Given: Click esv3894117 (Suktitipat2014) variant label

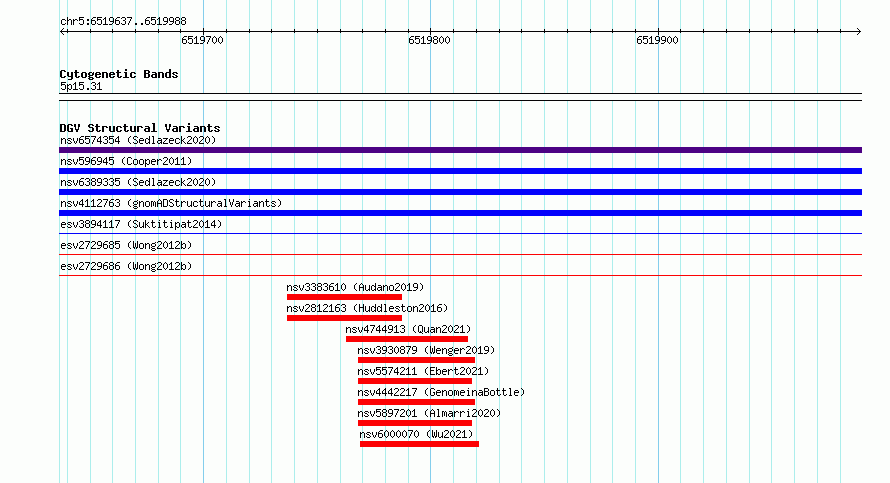Looking at the screenshot, I should click(x=141, y=224).
